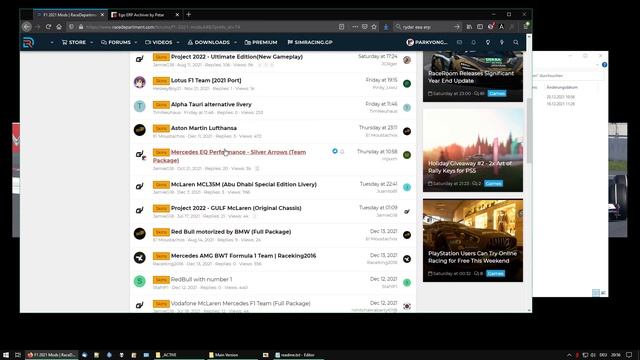Open the FORUMS menu item
This screenshot has width=640, height=360.
[x=116, y=42]
